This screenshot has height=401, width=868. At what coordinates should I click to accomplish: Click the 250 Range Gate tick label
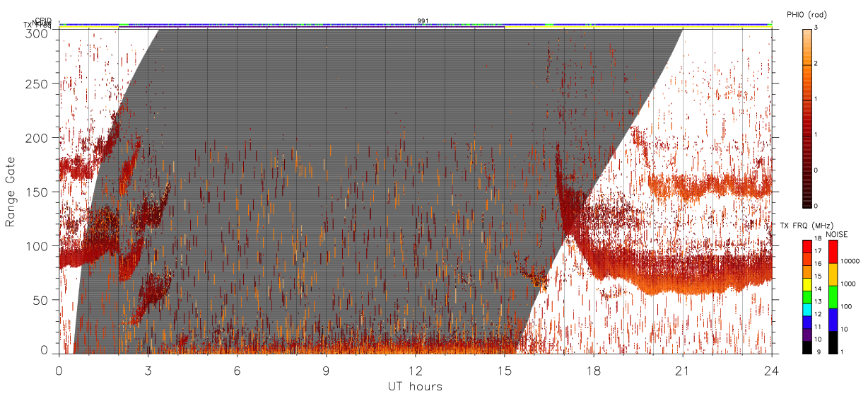click(37, 84)
